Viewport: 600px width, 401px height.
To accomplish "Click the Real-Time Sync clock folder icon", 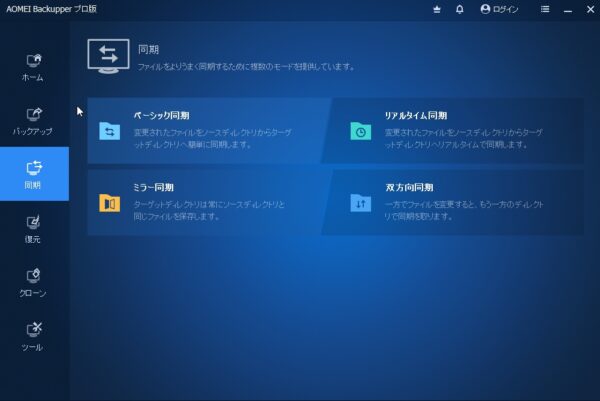I will 360,131.
